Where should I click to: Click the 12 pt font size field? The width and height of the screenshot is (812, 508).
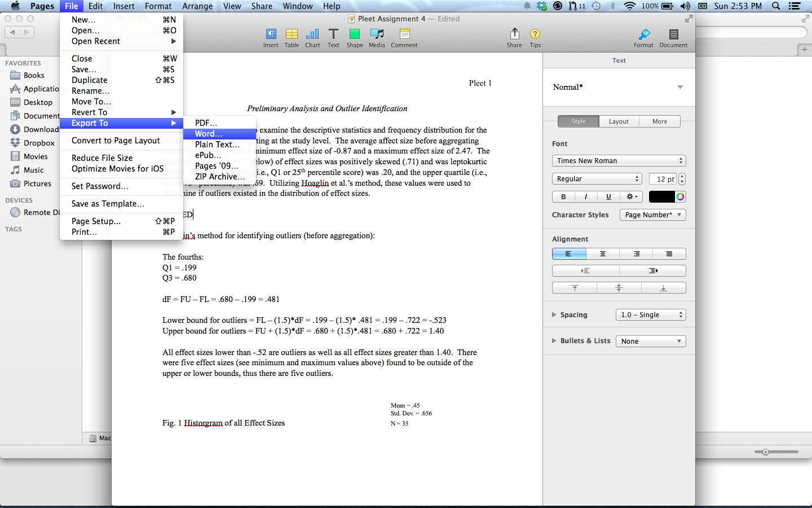coord(662,179)
